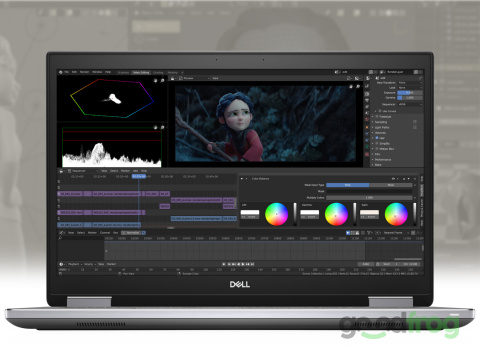
Task: Select the View Layer properties tab icon
Action: tap(367, 107)
